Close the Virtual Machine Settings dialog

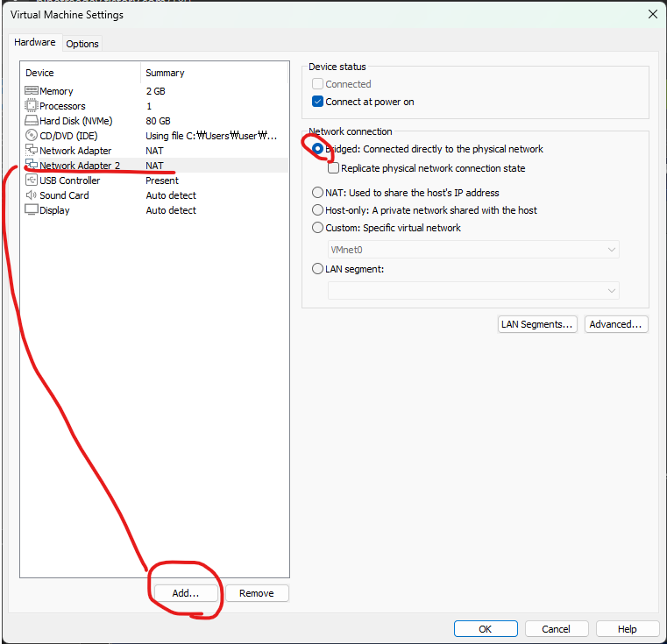tap(652, 14)
